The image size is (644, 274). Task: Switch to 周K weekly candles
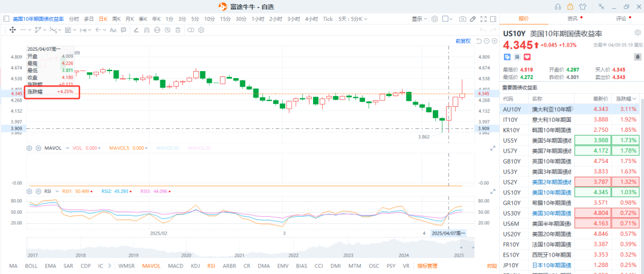click(x=116, y=19)
